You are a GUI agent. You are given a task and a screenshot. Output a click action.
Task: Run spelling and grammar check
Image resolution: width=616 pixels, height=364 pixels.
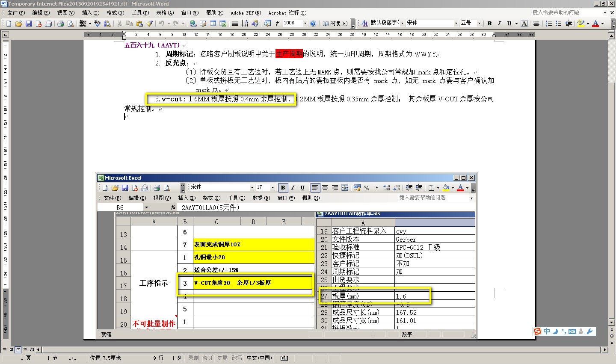[98, 24]
